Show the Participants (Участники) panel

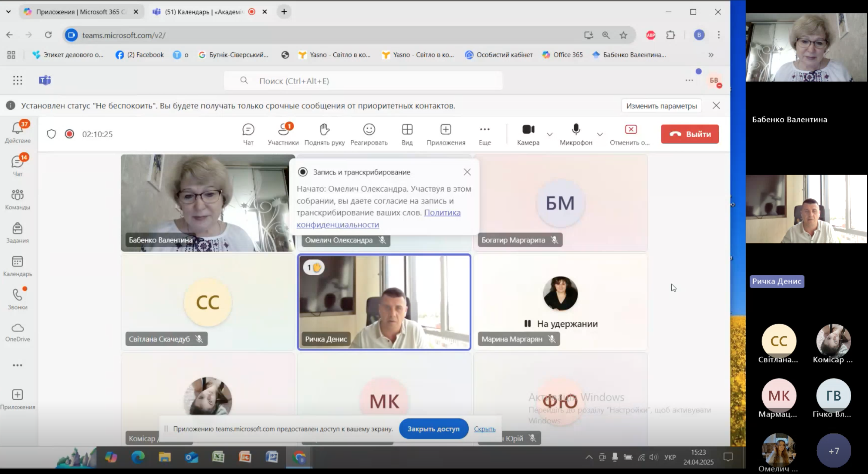tap(283, 134)
